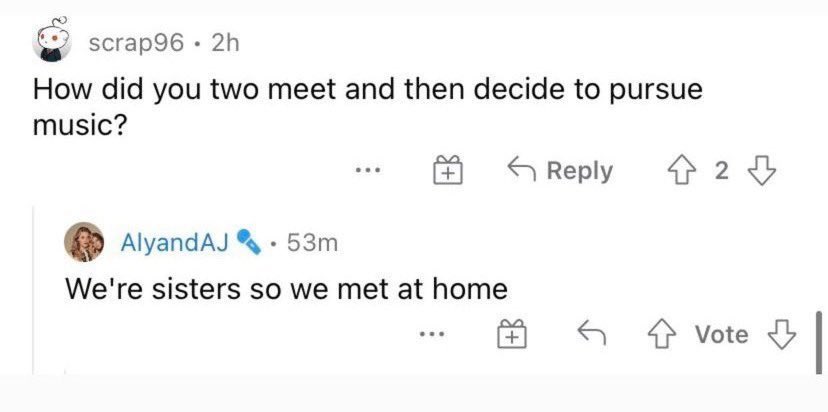Click the "We're sisters" reply text
Screen dimensions: 828x412
pyautogui.click(x=286, y=290)
